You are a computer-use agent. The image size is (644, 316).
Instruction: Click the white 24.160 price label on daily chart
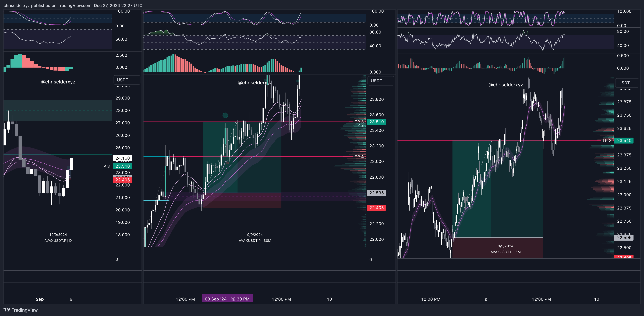pyautogui.click(x=122, y=158)
